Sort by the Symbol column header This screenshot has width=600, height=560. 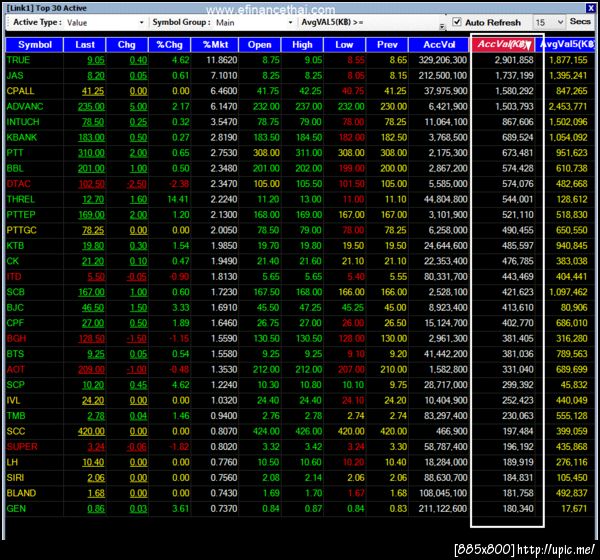pyautogui.click(x=34, y=45)
